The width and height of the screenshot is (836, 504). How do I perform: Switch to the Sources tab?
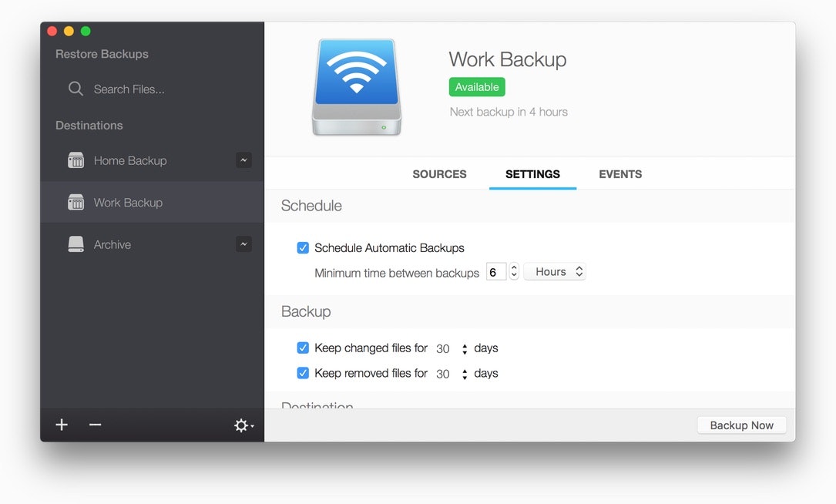(439, 174)
